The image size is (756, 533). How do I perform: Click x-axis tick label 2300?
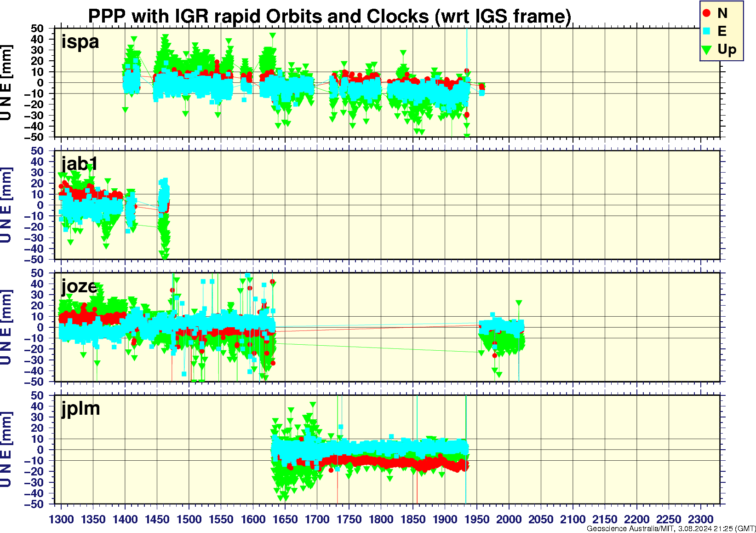pyautogui.click(x=700, y=520)
